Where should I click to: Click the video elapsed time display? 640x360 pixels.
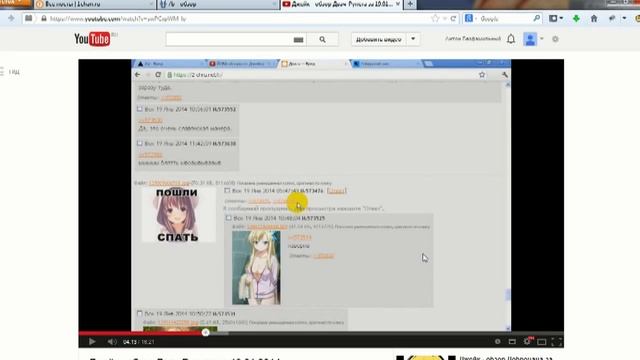tap(130, 342)
